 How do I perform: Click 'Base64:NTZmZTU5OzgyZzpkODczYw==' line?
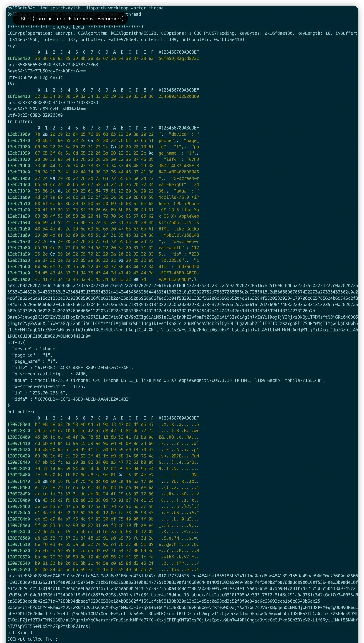coord(46,71)
